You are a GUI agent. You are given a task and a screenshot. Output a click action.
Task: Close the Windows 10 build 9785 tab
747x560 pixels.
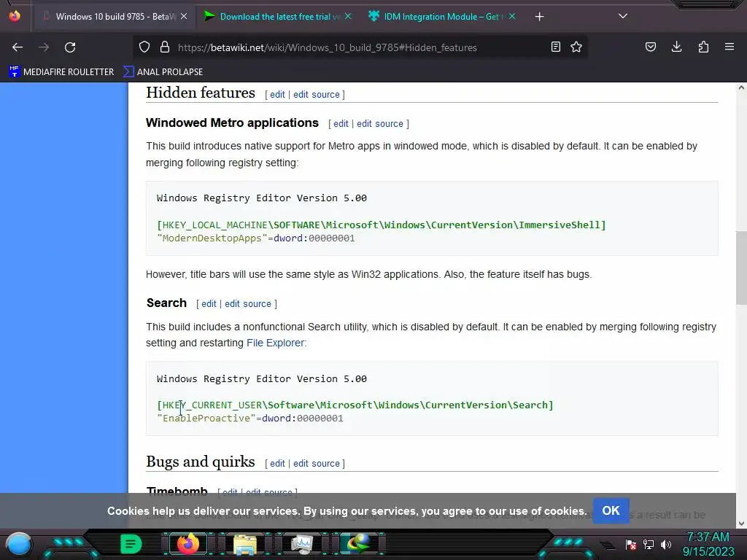pos(184,17)
